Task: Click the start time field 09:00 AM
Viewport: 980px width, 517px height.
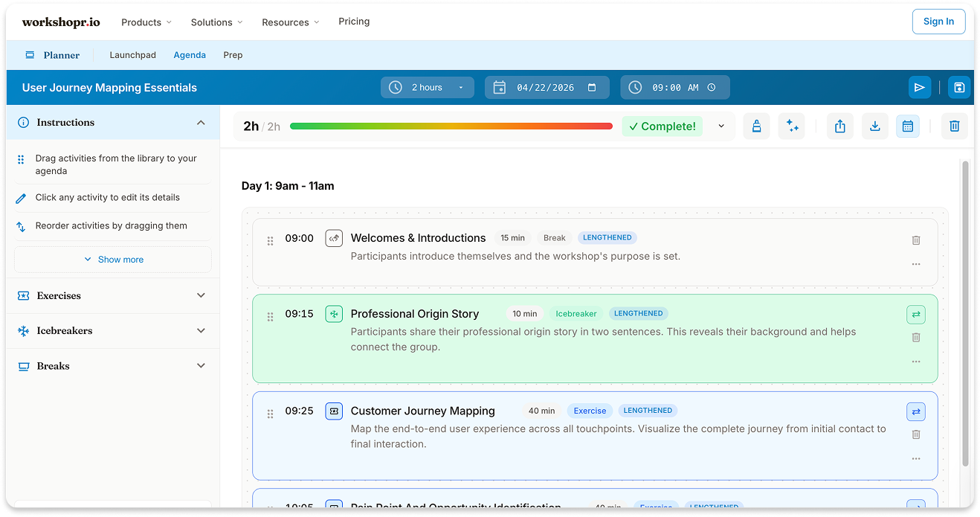Action: pos(675,87)
